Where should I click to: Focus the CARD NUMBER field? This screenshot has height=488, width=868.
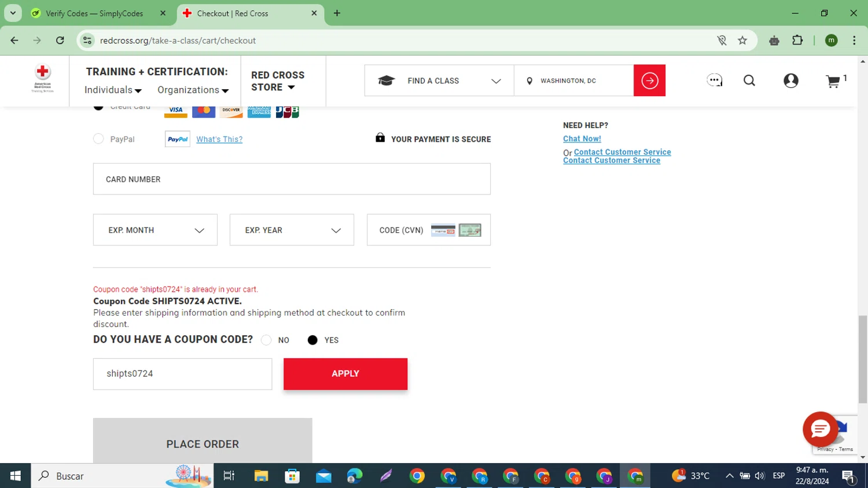292,179
